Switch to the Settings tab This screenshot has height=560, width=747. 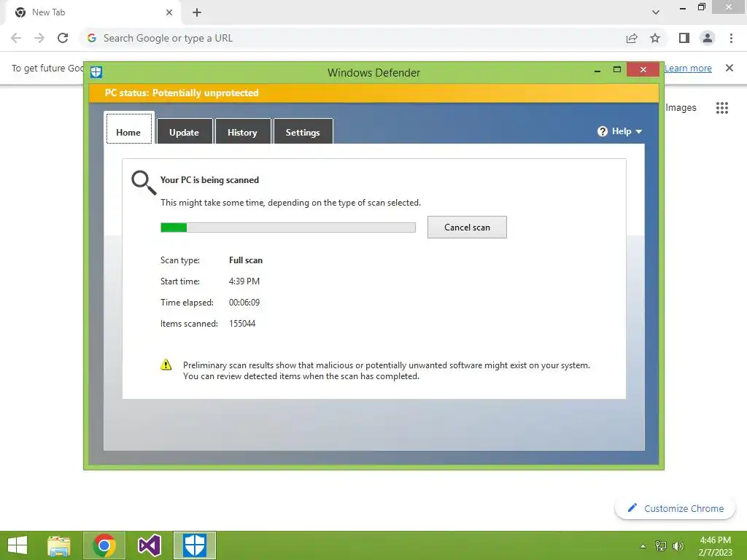[303, 133]
